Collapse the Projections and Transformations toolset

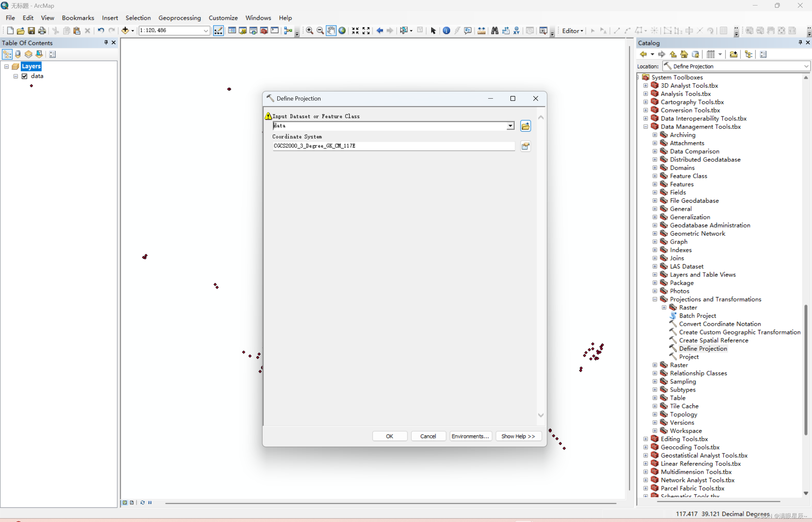point(655,299)
